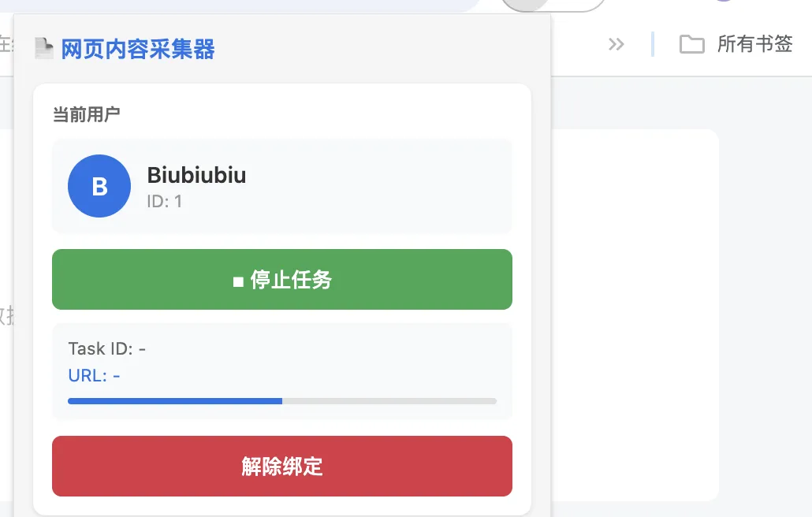Click the stop square icon on green button

(238, 281)
